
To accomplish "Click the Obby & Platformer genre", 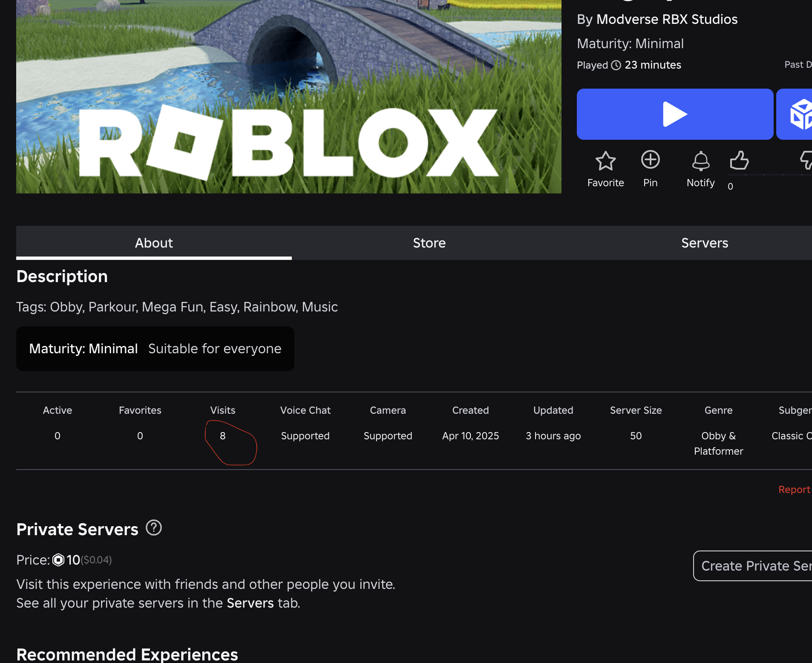I will (x=718, y=443).
